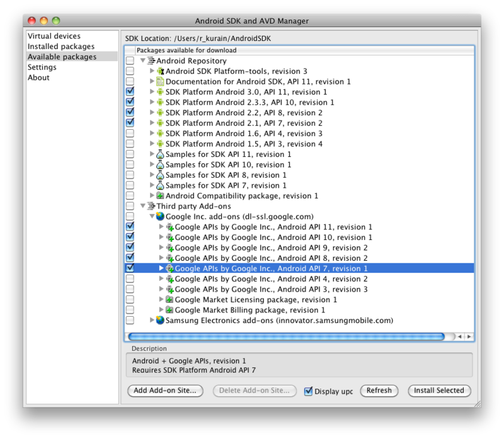Click the flask icon for Samples API 7
This screenshot has width=504, height=439.
[160, 185]
